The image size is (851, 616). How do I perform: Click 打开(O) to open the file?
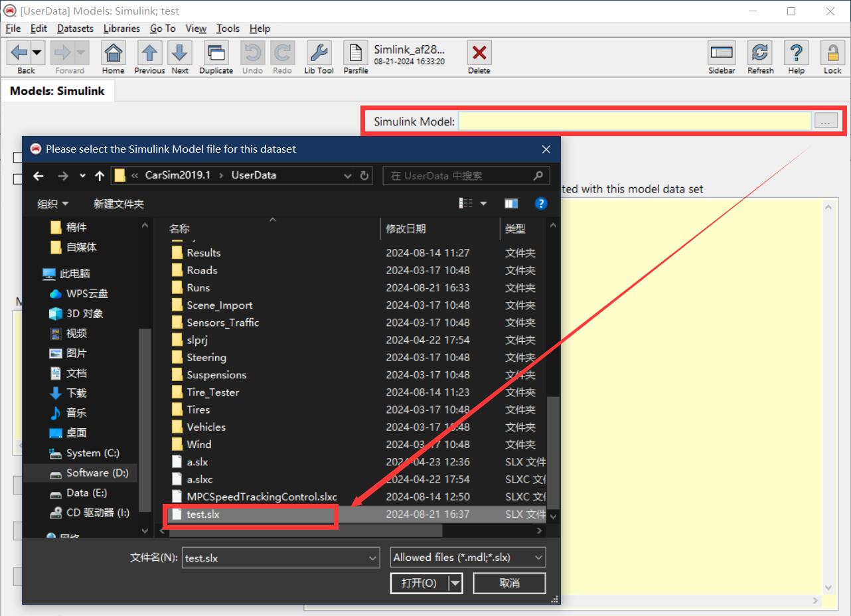[x=420, y=583]
